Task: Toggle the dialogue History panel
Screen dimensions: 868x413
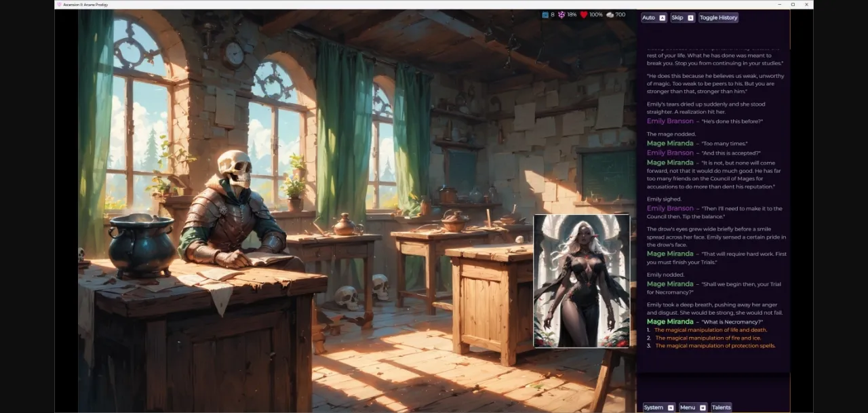Action: pos(718,18)
